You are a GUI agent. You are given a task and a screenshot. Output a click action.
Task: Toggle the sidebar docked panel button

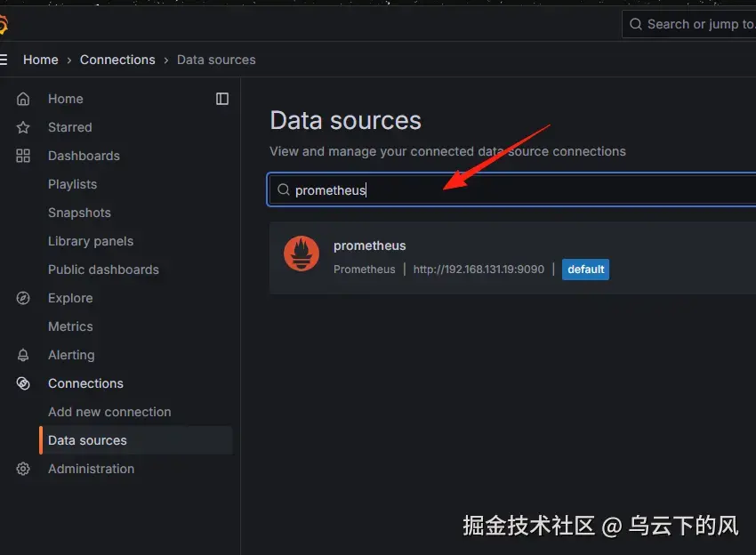pyautogui.click(x=221, y=98)
